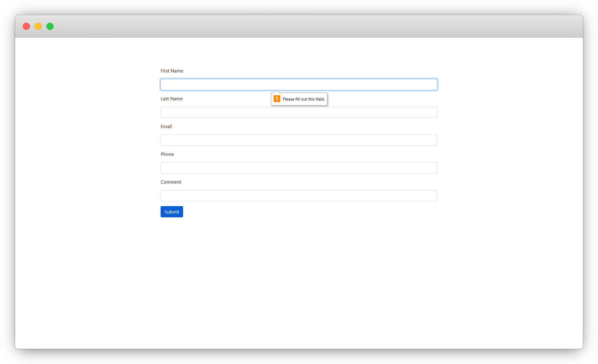This screenshot has height=364, width=598.
Task: Click the "Please fill out this field." message
Action: [303, 99]
